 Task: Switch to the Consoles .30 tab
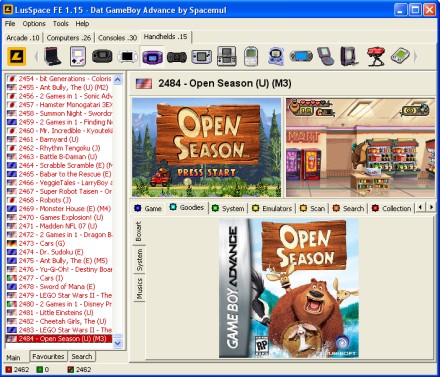[x=118, y=38]
